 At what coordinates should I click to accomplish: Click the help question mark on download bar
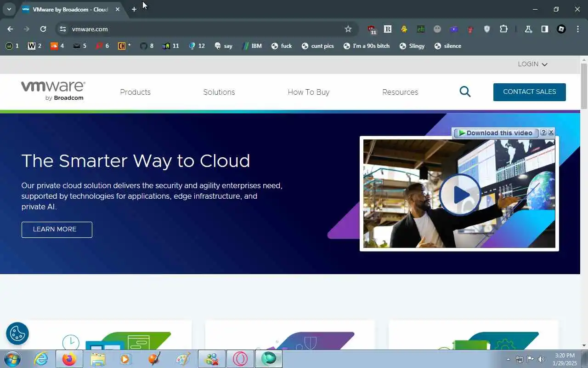pos(543,132)
